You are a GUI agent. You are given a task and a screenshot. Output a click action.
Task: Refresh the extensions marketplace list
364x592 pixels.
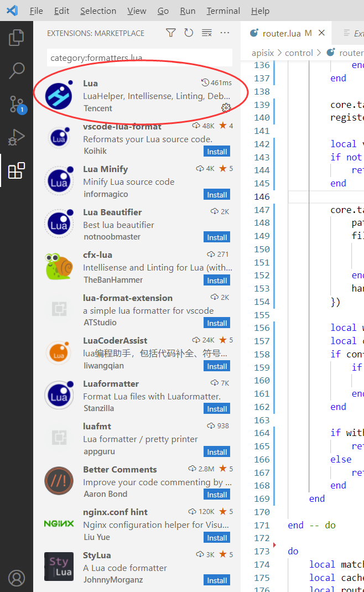coord(189,33)
